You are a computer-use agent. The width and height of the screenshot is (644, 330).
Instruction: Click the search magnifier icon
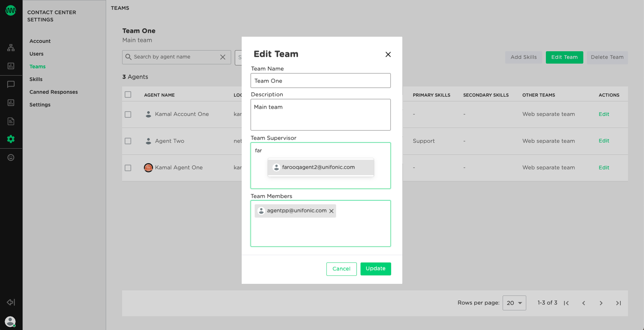tap(128, 57)
